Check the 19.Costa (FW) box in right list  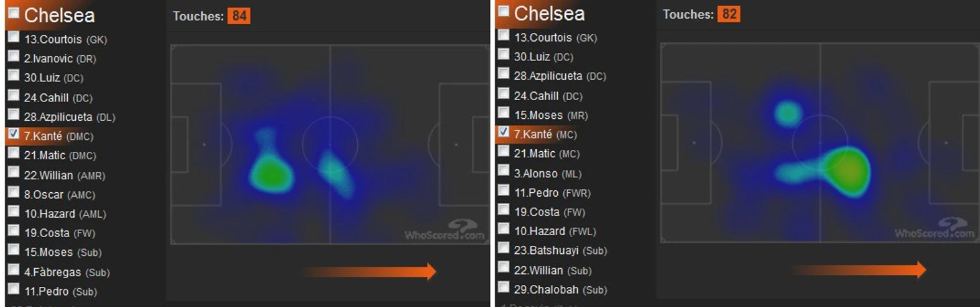pos(503,210)
